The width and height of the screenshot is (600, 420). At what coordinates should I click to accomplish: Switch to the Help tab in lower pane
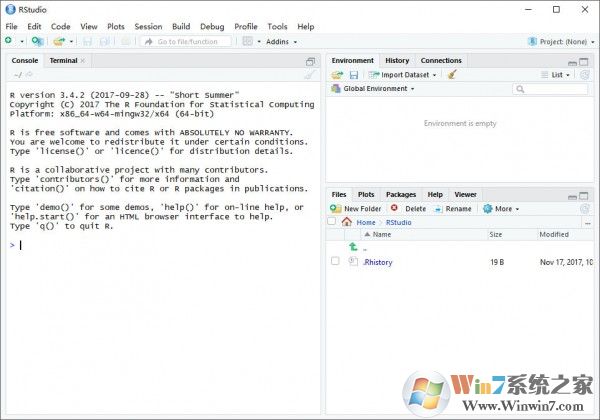435,194
